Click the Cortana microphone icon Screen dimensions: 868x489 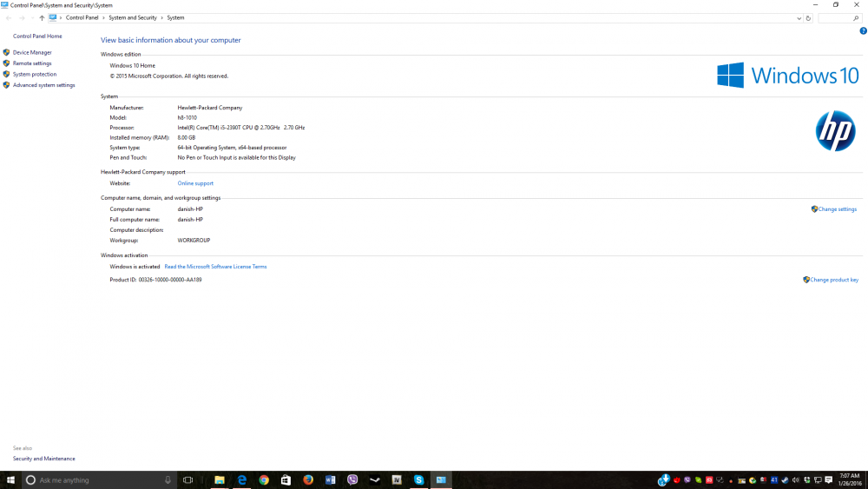point(168,480)
